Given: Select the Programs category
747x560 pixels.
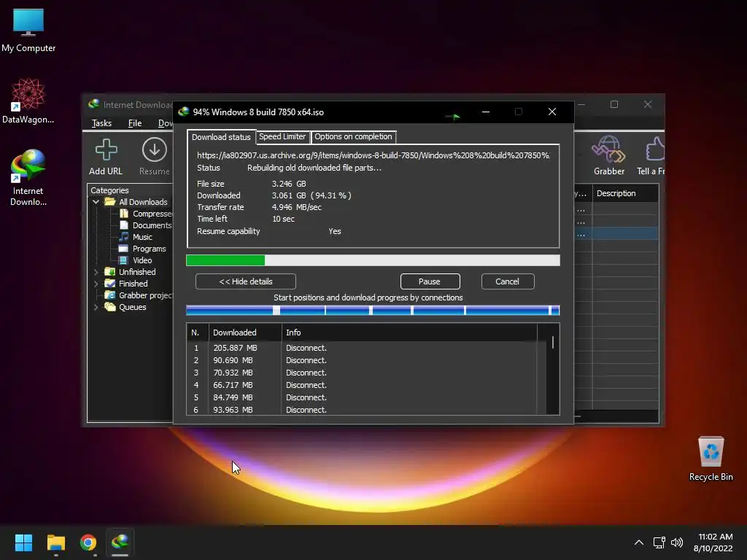Looking at the screenshot, I should pyautogui.click(x=142, y=249).
